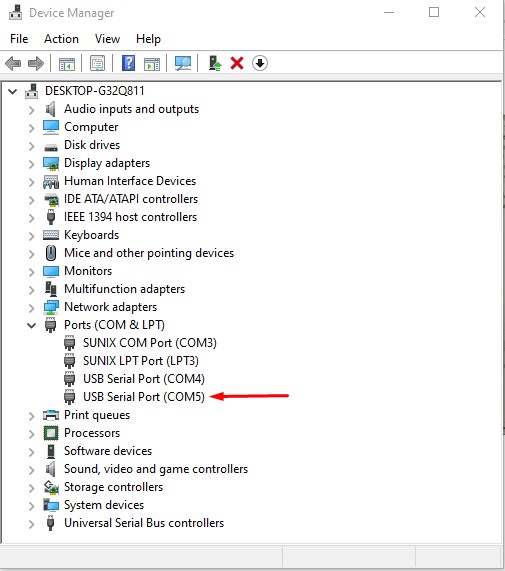The height and width of the screenshot is (571, 505).
Task: Expand the Network adapters category
Action: 32,308
